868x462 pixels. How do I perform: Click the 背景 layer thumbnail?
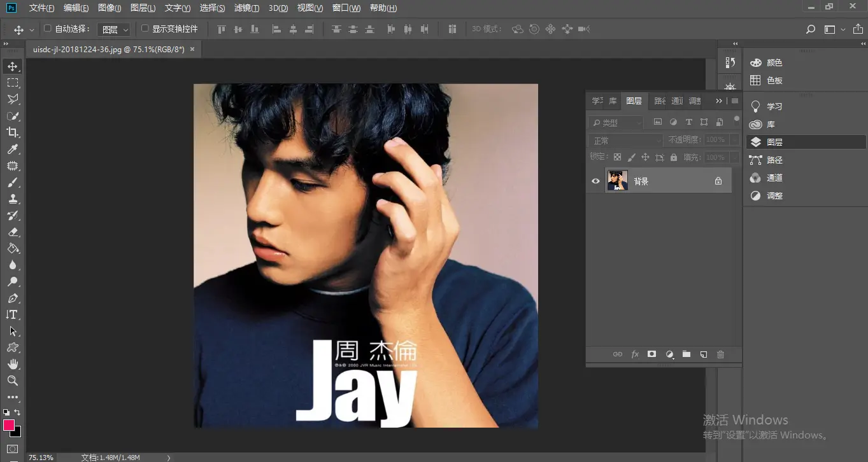click(617, 181)
